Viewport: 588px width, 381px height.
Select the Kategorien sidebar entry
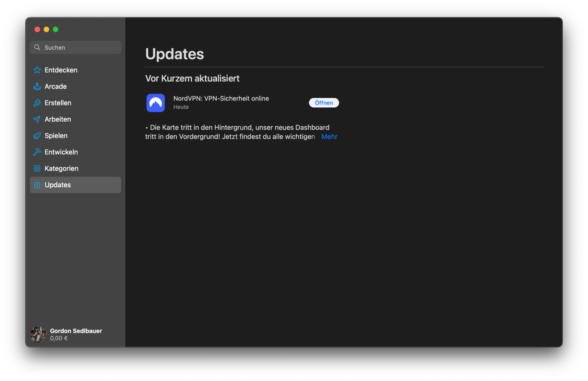[x=61, y=168]
